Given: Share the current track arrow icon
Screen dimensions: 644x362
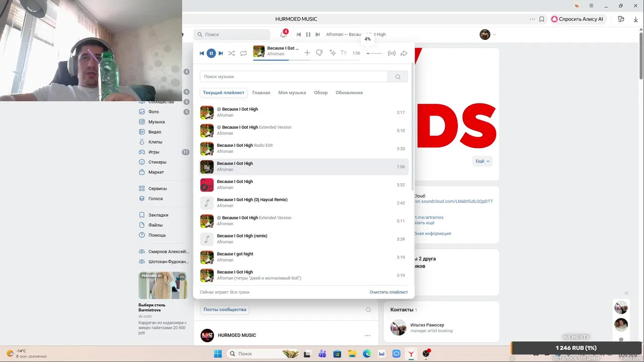Looking at the screenshot, I should coord(404,53).
